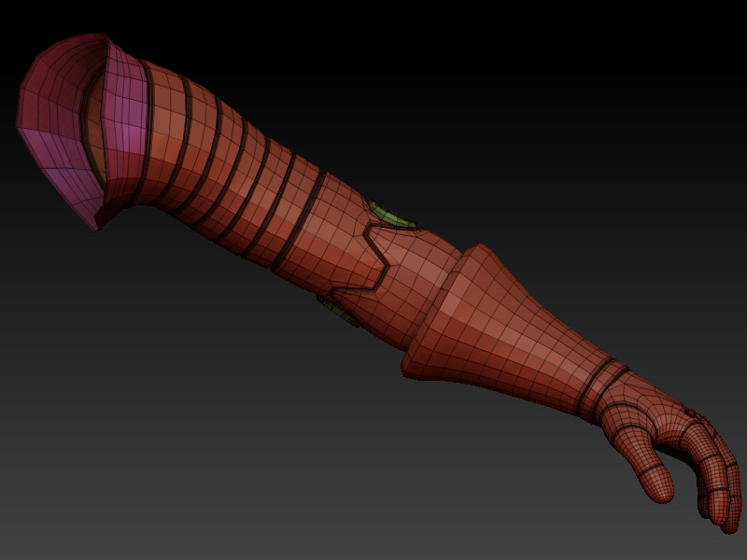The height and width of the screenshot is (560, 747).
Task: Click the lower green elbow disc
Action: pyautogui.click(x=339, y=311)
